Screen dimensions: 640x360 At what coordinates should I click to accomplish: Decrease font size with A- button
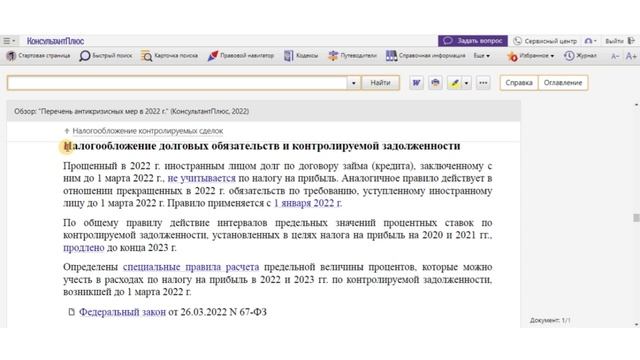click(x=615, y=56)
